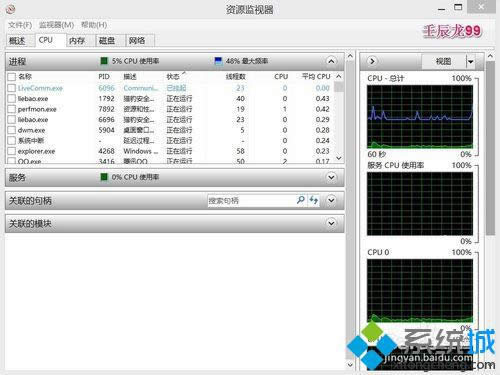Click green CPU usage indicator in 进程 header
This screenshot has height=375, width=500.
tap(104, 61)
